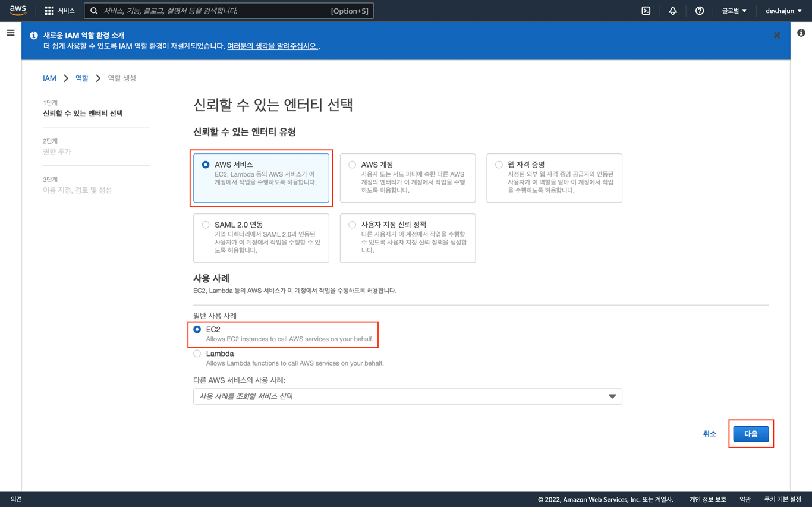Viewport: 812px width, 507px height.
Task: Open the 여러분의 생각을 알려주십시오 link
Action: pos(272,46)
